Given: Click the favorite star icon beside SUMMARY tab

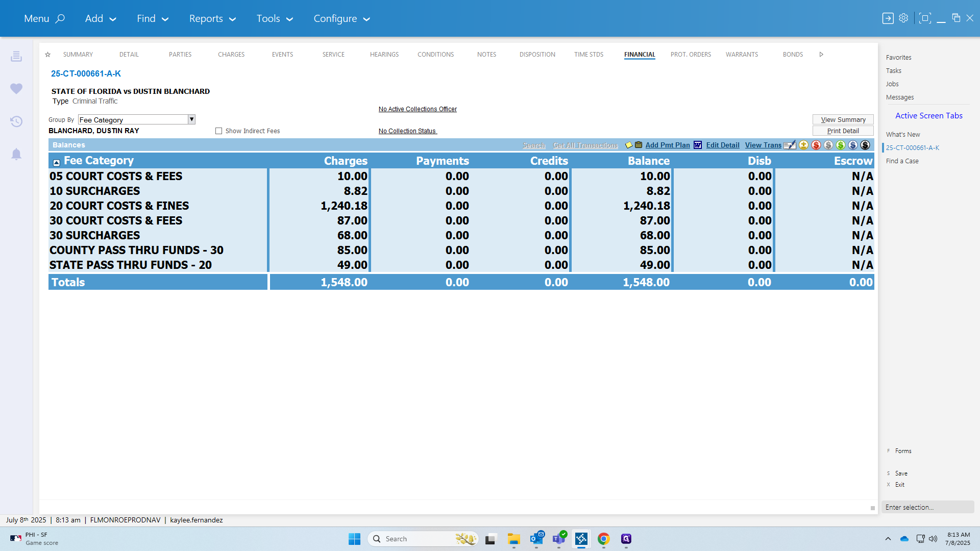Looking at the screenshot, I should pos(47,55).
